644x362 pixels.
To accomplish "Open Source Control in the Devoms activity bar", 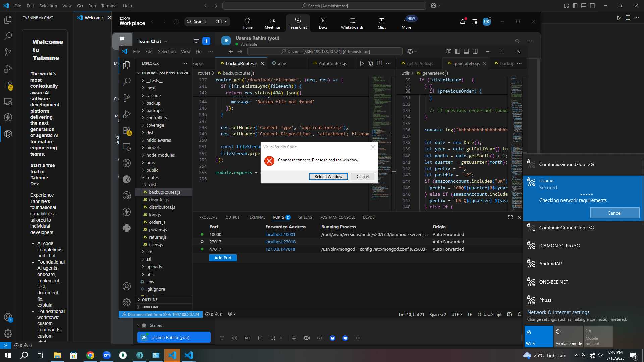I will coord(127,98).
